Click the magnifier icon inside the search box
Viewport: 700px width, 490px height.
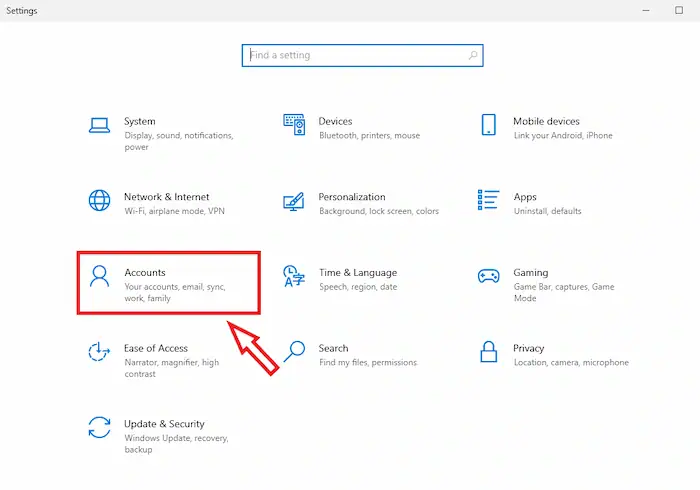click(473, 55)
